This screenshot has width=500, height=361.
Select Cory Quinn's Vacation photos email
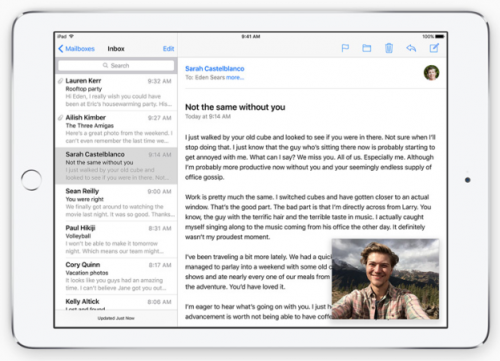tap(116, 276)
